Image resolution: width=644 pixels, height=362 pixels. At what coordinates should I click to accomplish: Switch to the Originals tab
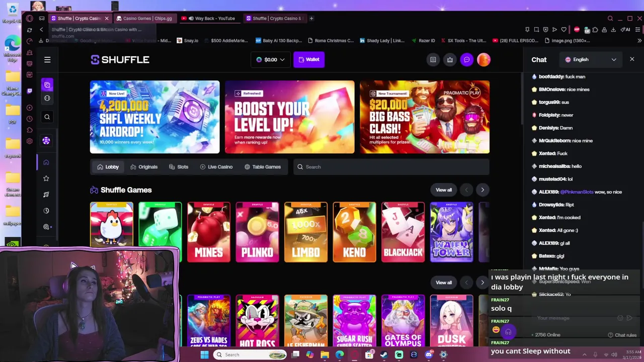(144, 167)
